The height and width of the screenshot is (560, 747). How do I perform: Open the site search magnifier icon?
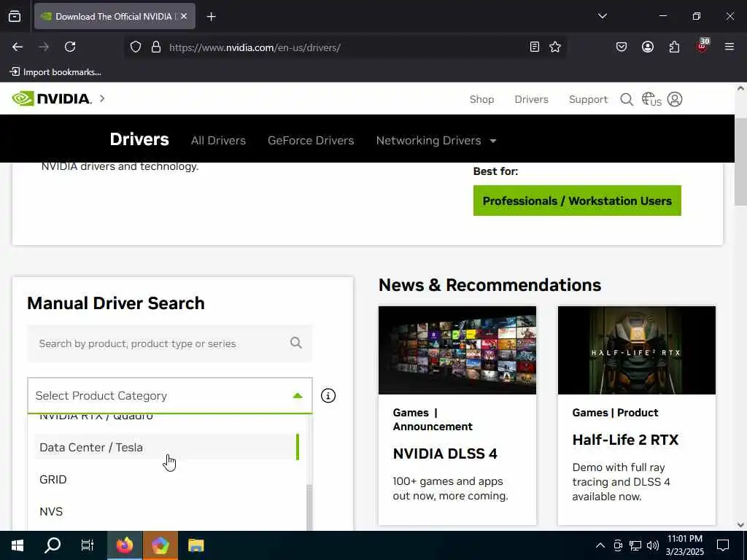tap(627, 99)
